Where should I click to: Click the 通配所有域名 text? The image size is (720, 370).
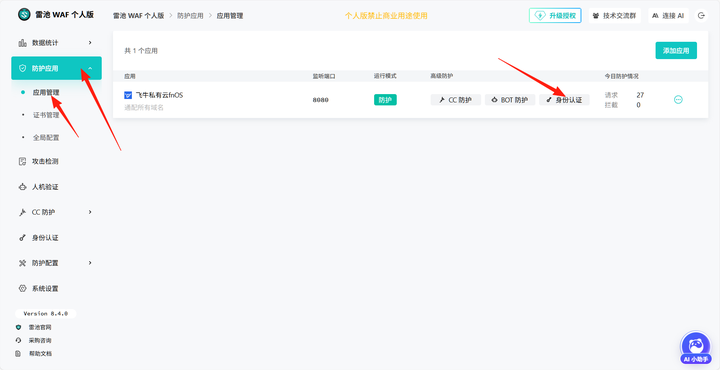coord(144,107)
